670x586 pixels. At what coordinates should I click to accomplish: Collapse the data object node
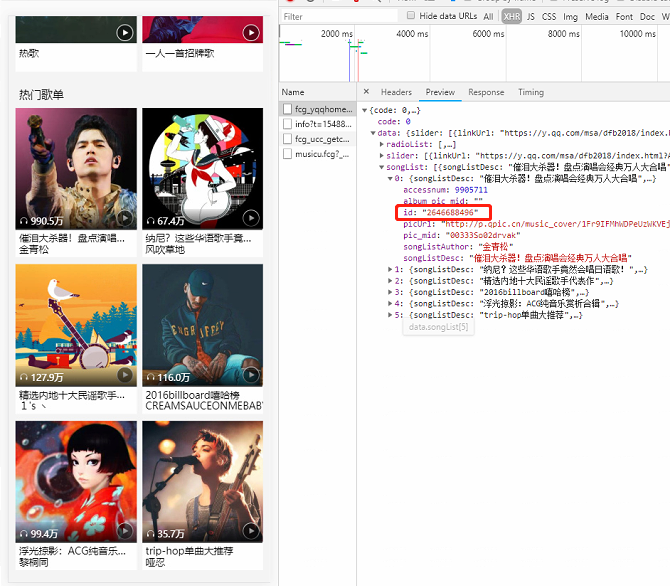(x=373, y=133)
